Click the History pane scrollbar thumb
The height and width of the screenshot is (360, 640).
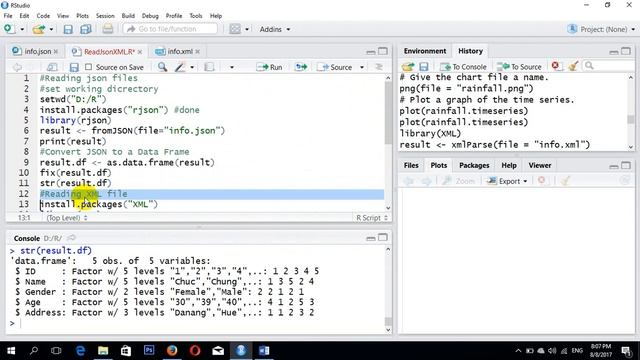click(631, 119)
